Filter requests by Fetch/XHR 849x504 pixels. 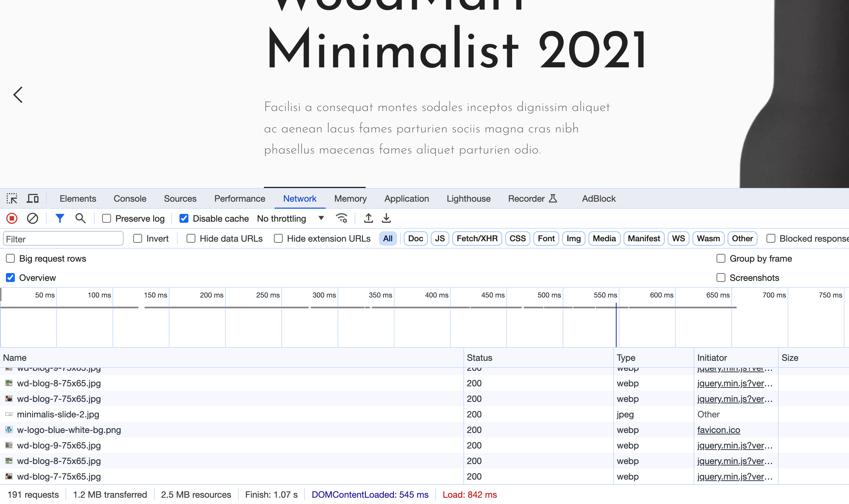(x=477, y=239)
